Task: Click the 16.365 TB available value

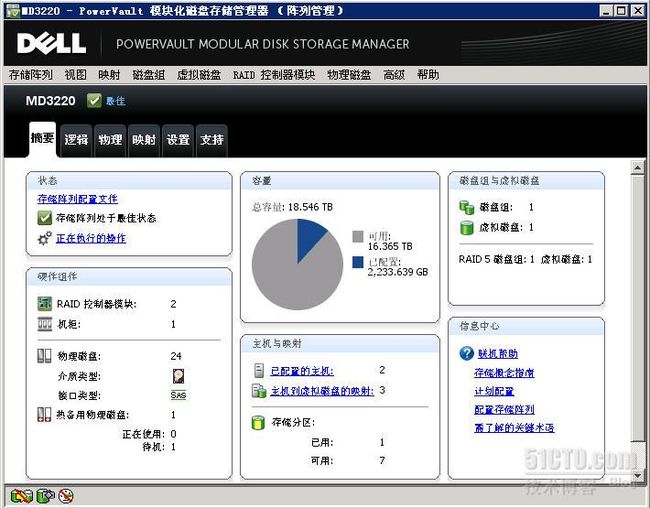Action: tap(390, 246)
